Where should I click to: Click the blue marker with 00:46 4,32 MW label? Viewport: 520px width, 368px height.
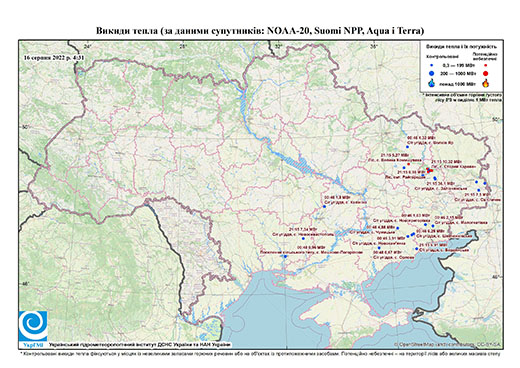tap(407, 147)
